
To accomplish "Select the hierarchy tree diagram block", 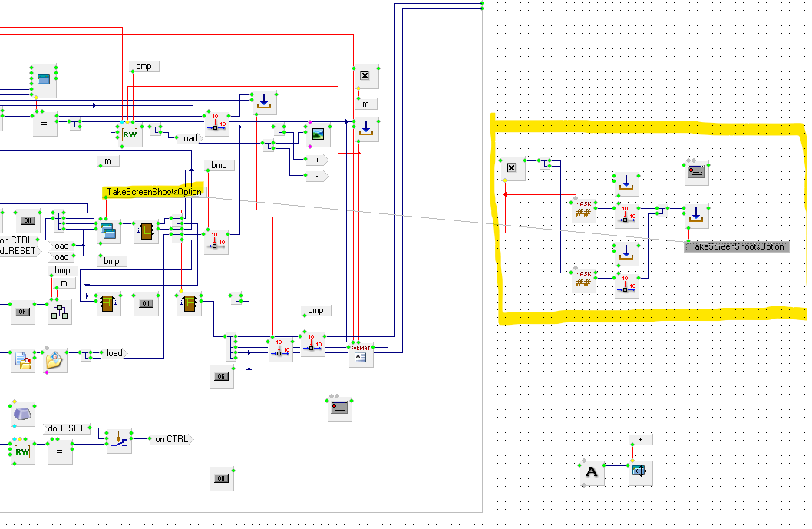I will [60, 310].
